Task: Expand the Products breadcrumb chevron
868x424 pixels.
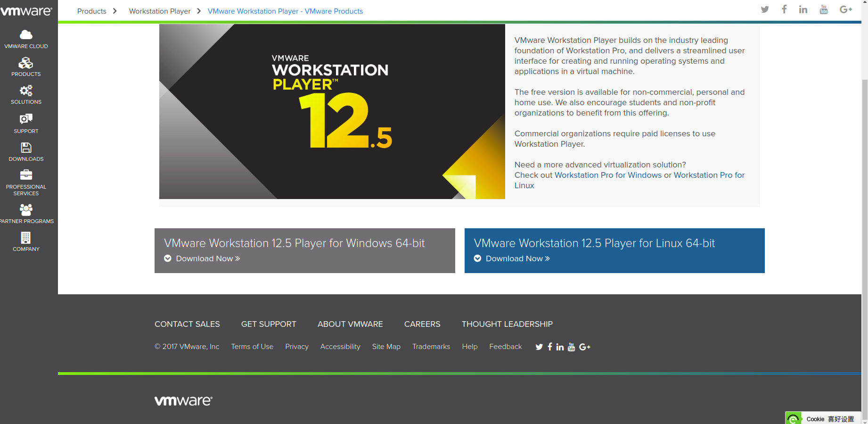Action: 115,11
